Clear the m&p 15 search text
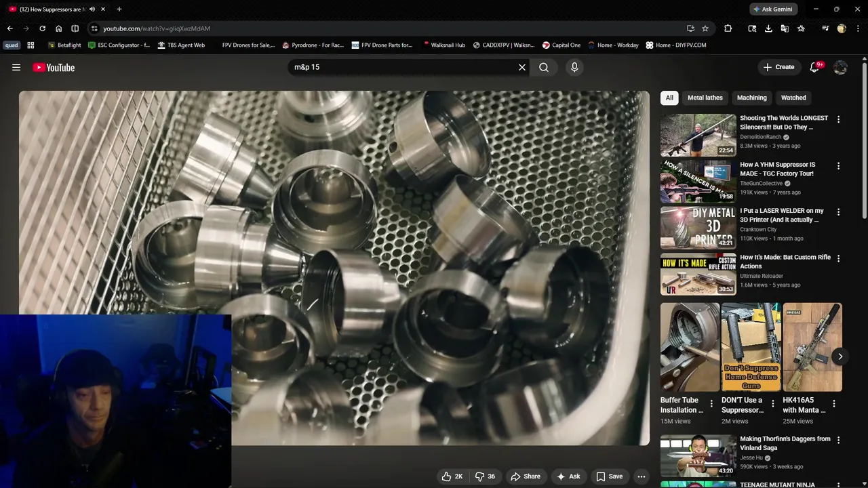Image resolution: width=868 pixels, height=488 pixels. point(522,67)
